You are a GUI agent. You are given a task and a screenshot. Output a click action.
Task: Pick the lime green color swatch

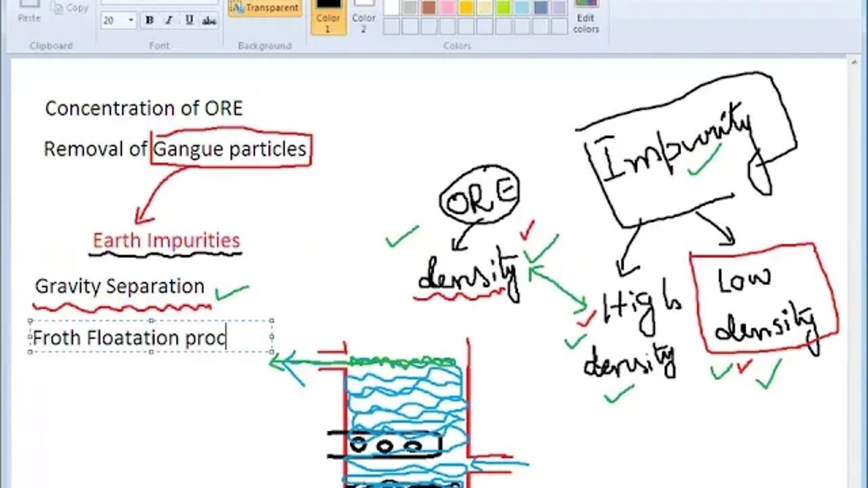(503, 7)
